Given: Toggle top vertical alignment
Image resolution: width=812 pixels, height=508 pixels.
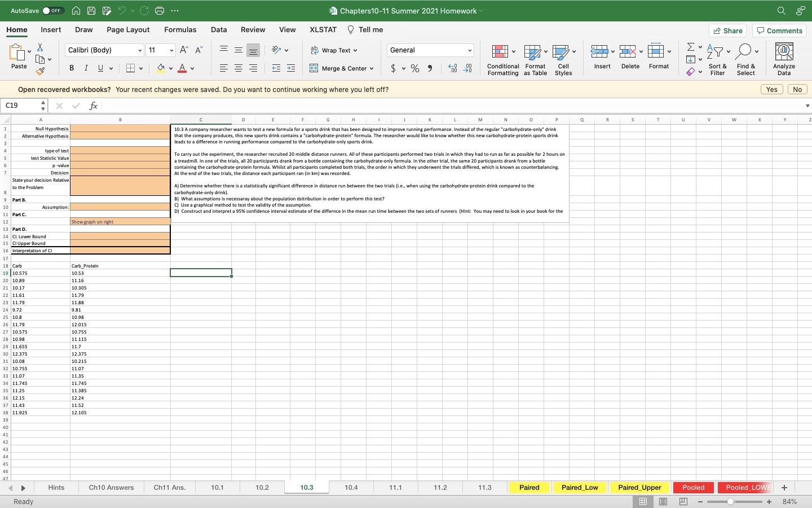Looking at the screenshot, I should 224,50.
